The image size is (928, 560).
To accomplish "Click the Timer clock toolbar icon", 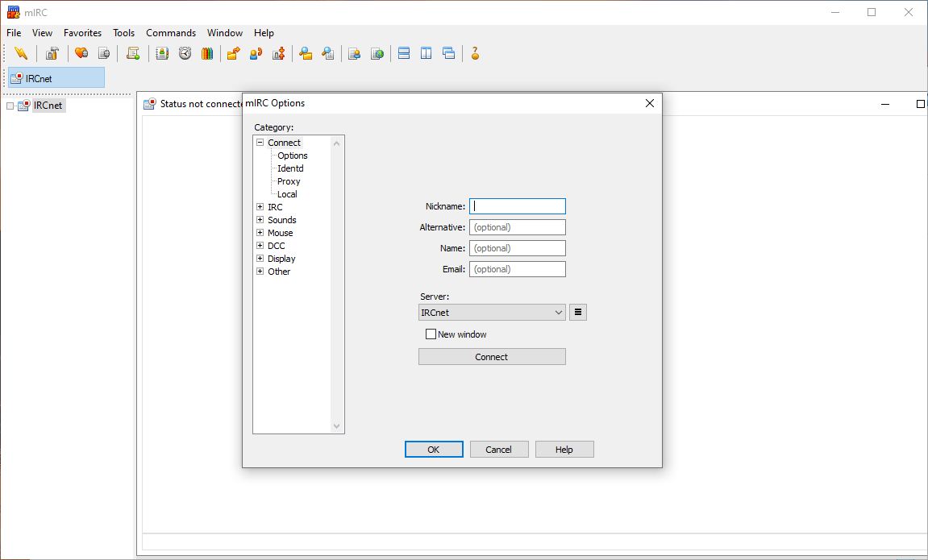I will click(185, 53).
